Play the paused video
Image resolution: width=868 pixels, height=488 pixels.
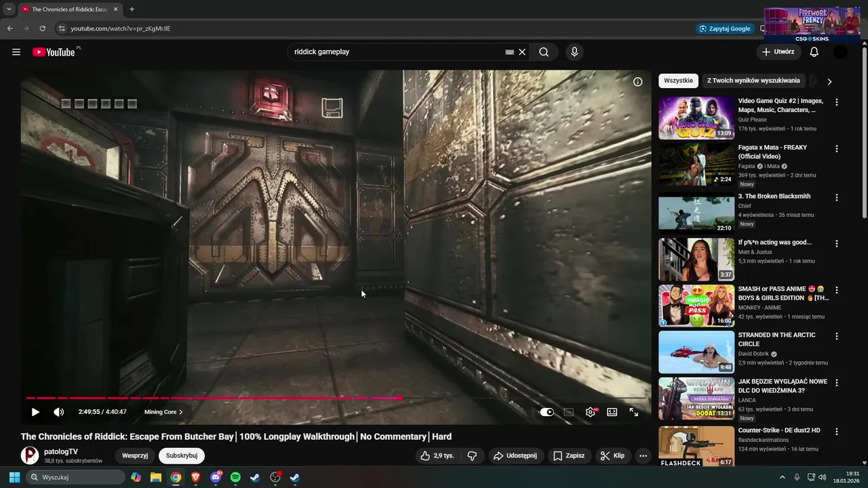[35, 412]
